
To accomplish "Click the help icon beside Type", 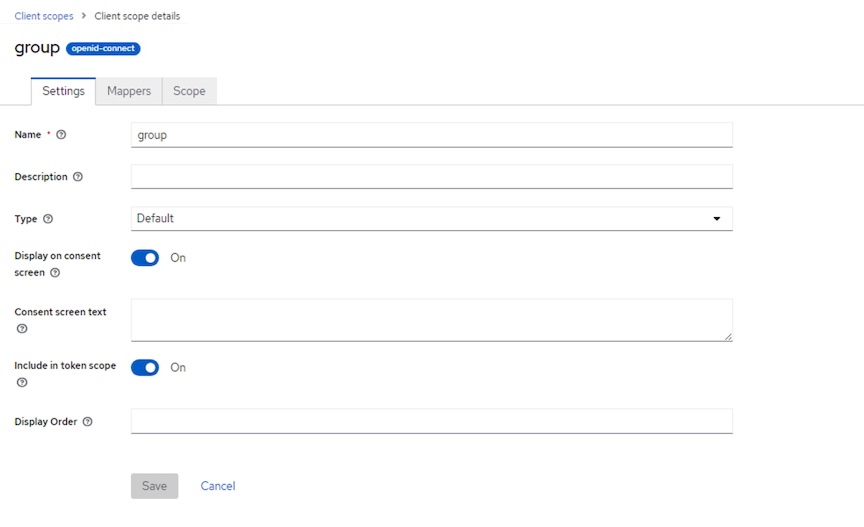I will coord(48,219).
